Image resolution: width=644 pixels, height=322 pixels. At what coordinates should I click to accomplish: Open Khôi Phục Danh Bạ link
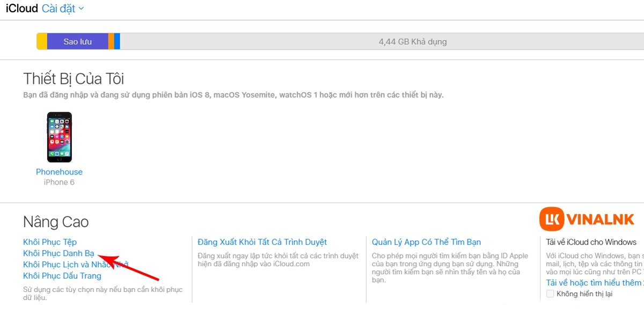point(58,253)
